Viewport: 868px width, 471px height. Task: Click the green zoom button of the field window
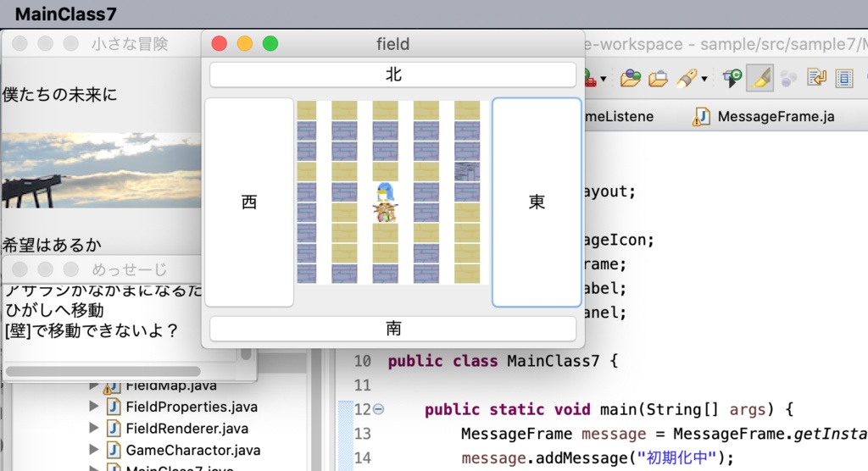point(270,44)
